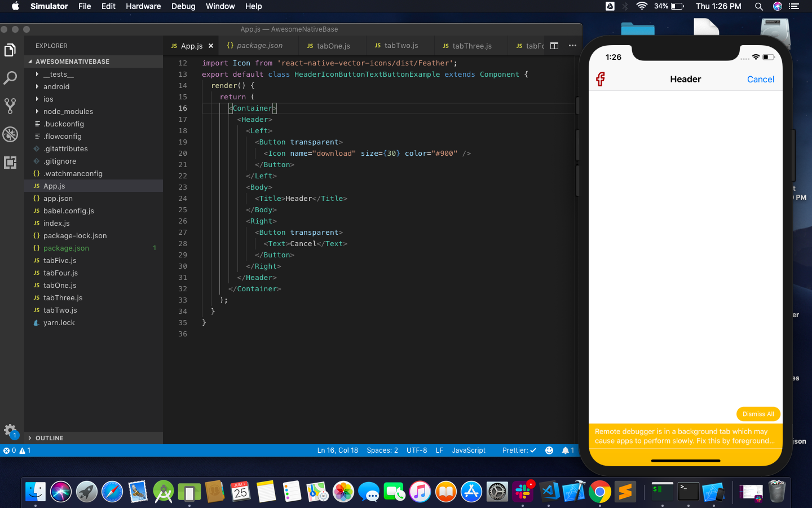This screenshot has width=812, height=508.
Task: Open notifications bell in status bar
Action: tap(568, 450)
